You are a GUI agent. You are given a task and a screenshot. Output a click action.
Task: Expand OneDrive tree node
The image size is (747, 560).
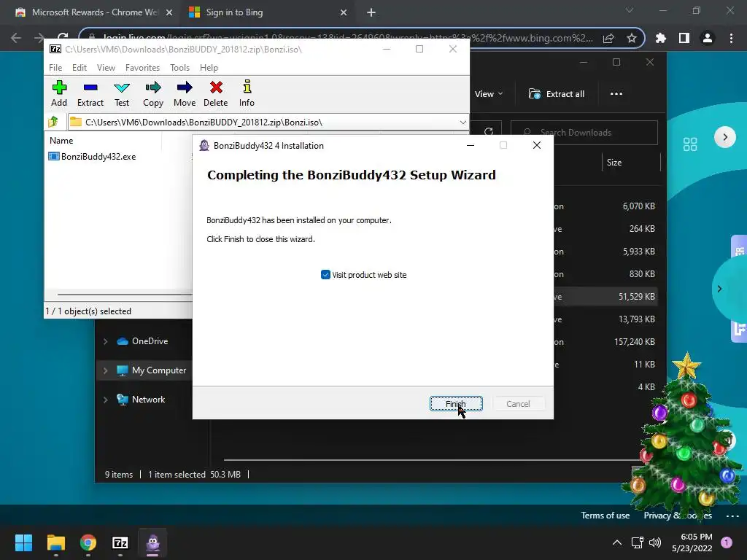pos(105,341)
